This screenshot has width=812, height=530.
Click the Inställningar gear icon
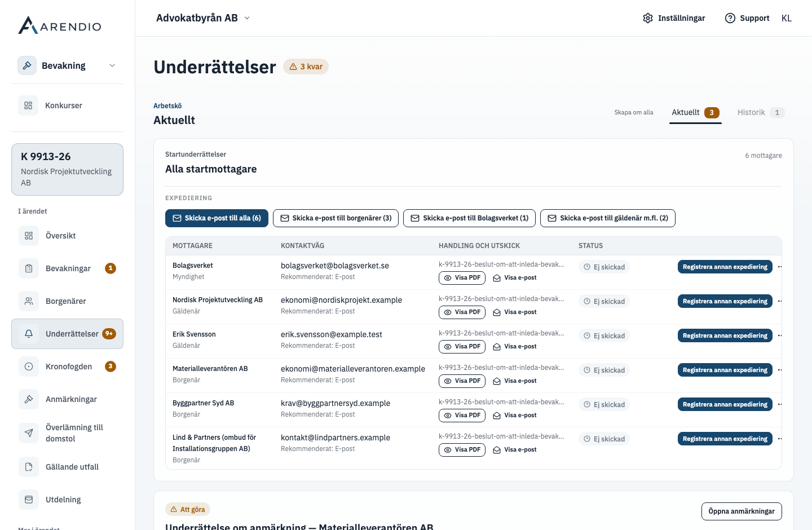pos(648,18)
